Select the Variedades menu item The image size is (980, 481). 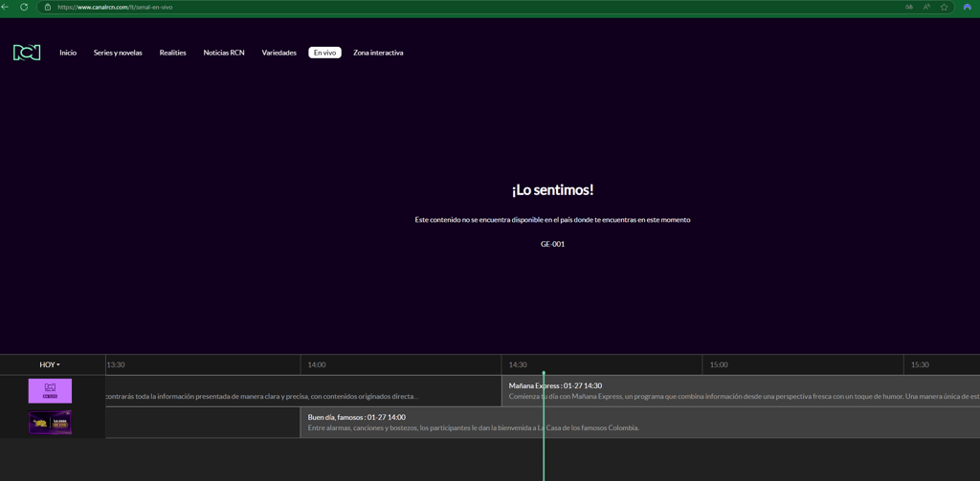pos(278,54)
